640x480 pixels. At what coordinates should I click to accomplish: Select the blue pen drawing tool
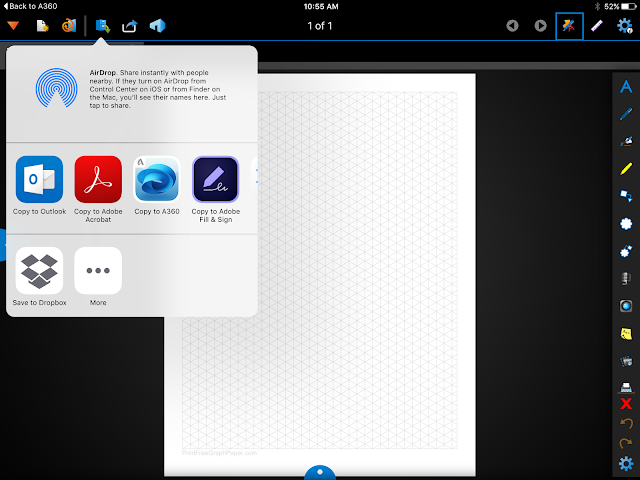point(626,114)
